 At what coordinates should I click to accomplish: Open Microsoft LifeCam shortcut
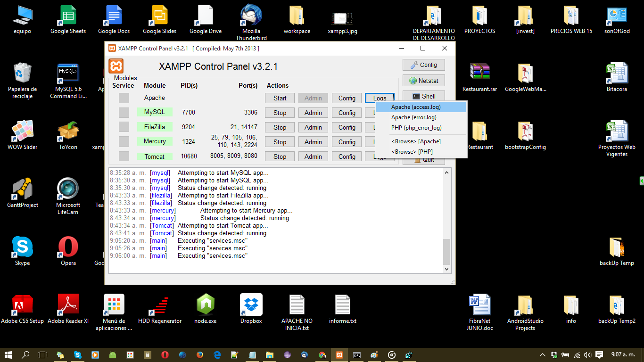coord(68,197)
